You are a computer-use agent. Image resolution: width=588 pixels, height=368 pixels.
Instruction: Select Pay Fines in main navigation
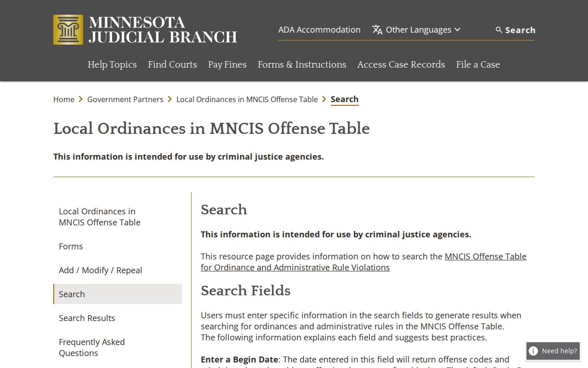click(x=227, y=64)
